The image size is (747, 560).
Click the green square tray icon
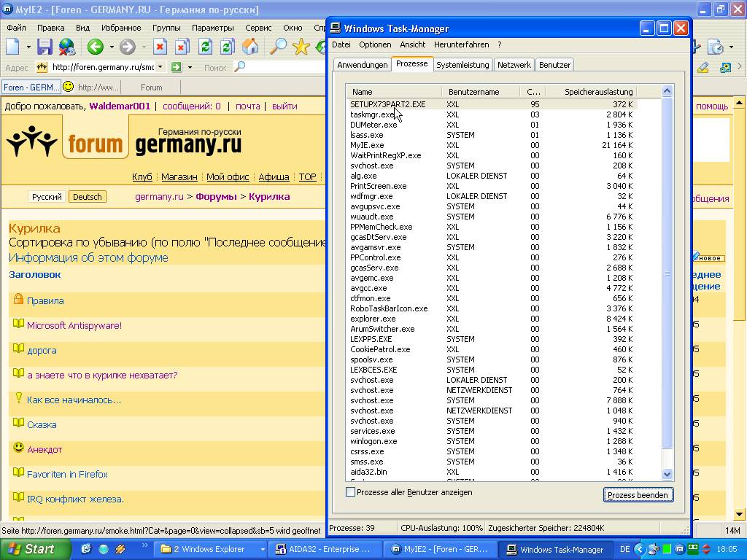point(667,549)
